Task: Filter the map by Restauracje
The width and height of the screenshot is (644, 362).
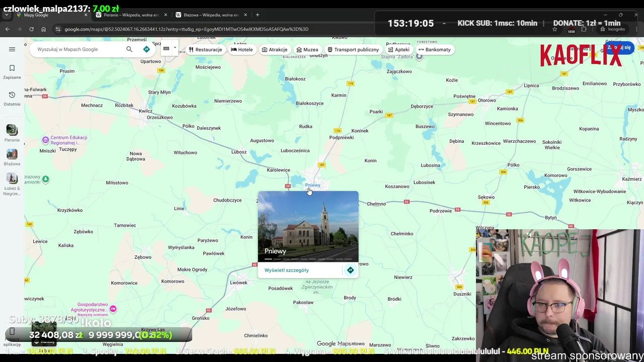Action: point(205,50)
